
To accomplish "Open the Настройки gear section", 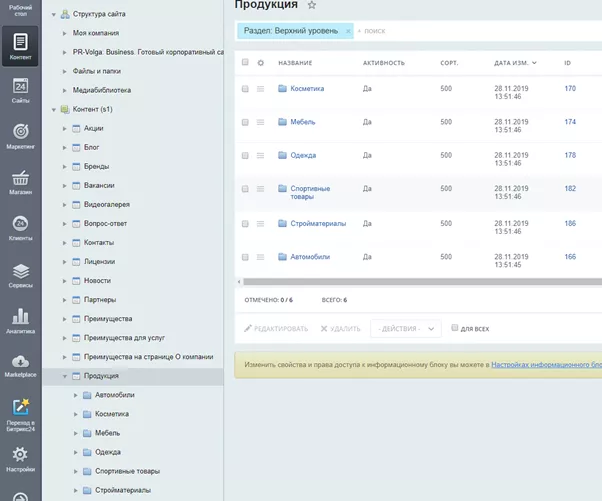I will (20, 459).
